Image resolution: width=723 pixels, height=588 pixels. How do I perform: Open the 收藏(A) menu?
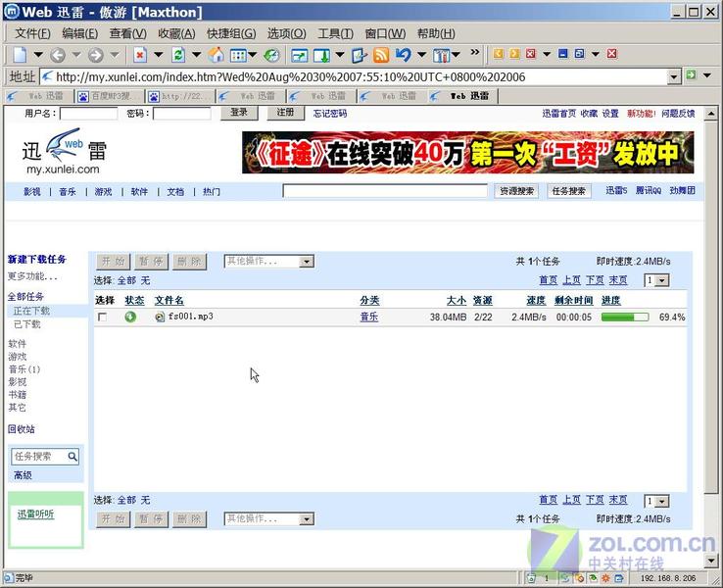pos(176,33)
